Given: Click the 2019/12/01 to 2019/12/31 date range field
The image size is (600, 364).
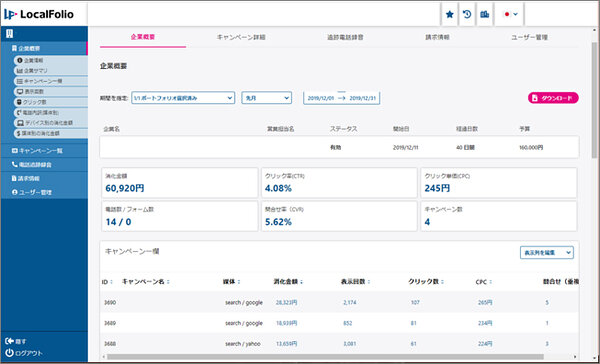Looking at the screenshot, I should pyautogui.click(x=341, y=98).
